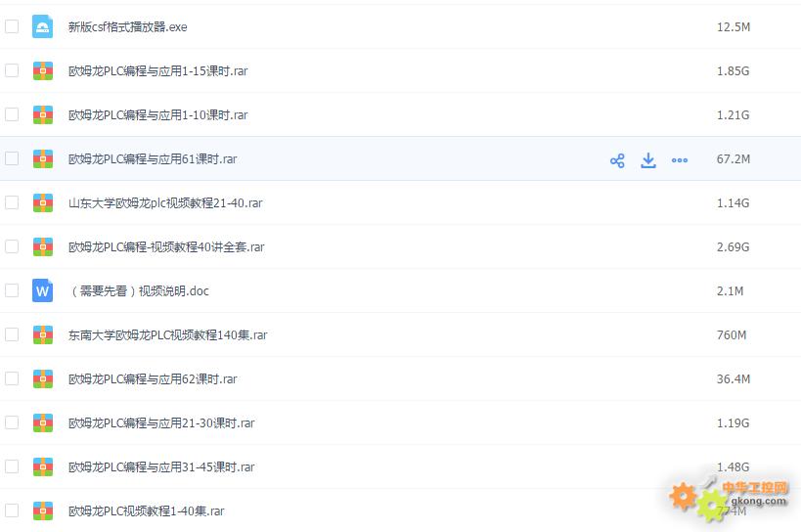Click the archive icon for 欧姆龙PLC编程-视频教程40讲全套.rar
This screenshot has width=801, height=532.
(x=43, y=246)
